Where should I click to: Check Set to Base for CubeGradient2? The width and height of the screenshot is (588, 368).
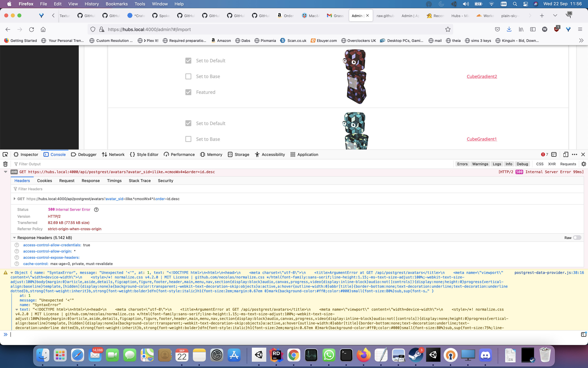tap(188, 76)
